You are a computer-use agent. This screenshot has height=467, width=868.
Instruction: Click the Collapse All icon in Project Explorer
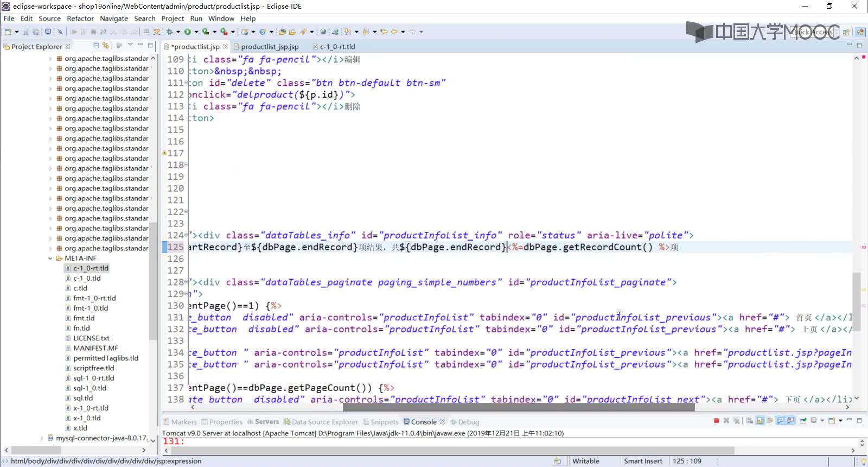tap(96, 46)
